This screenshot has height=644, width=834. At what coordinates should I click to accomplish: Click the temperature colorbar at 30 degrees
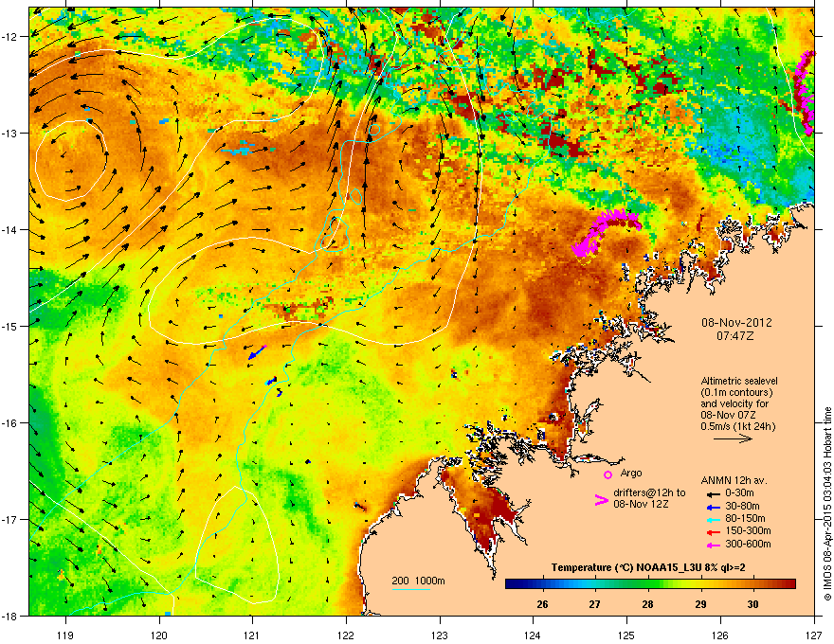752,584
